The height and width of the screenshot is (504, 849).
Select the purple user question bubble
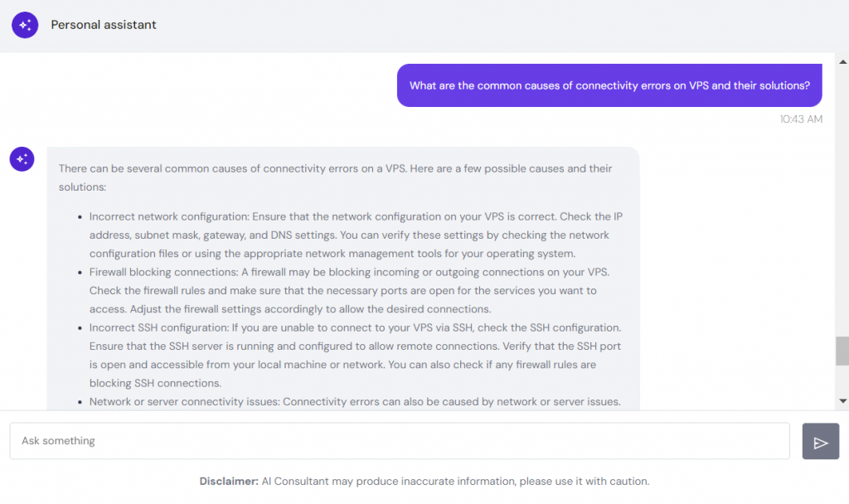(609, 85)
